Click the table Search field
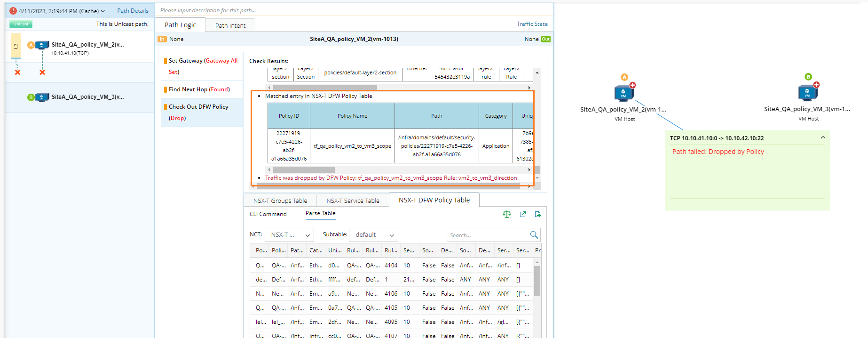 pos(487,235)
